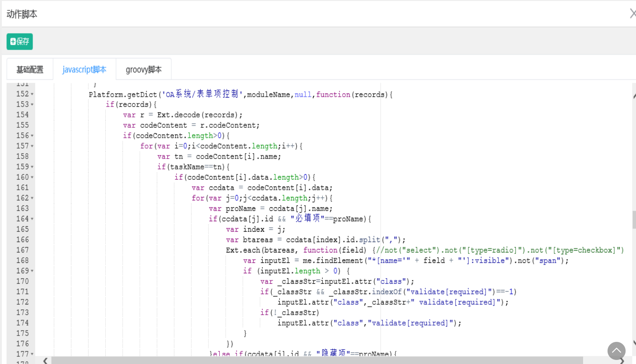Viewport: 636px width, 364px height.
Task: Toggle fold arrow at line 156
Action: coord(32,136)
